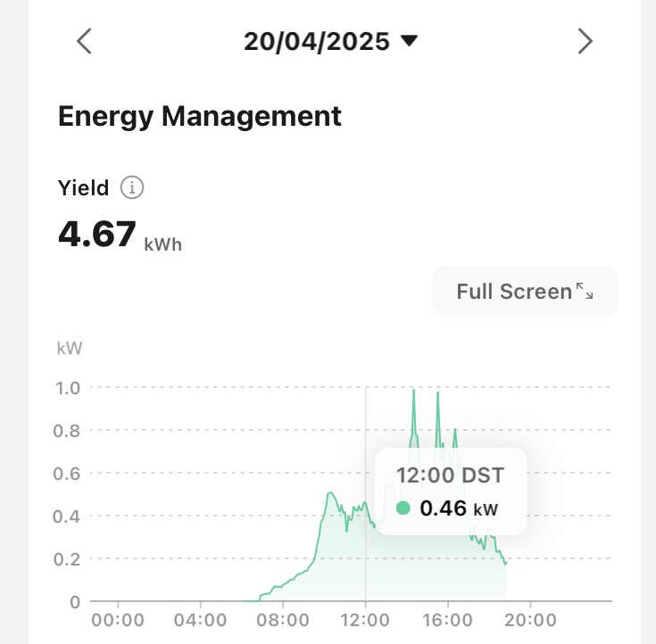Go to the next day

[x=585, y=41]
